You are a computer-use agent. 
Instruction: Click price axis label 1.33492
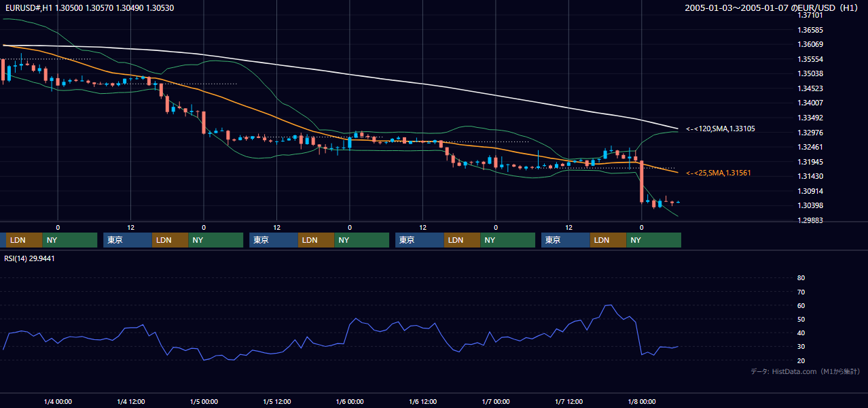(810, 118)
